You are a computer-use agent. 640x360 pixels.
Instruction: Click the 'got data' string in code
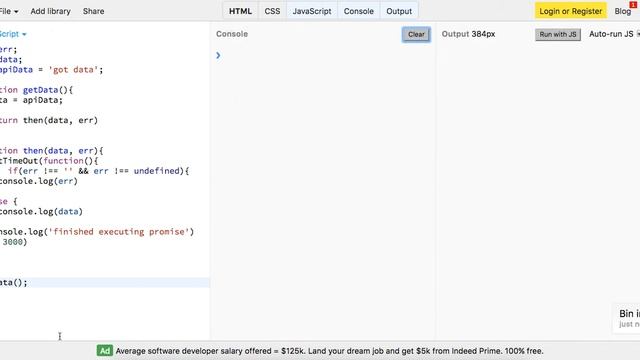pos(73,69)
